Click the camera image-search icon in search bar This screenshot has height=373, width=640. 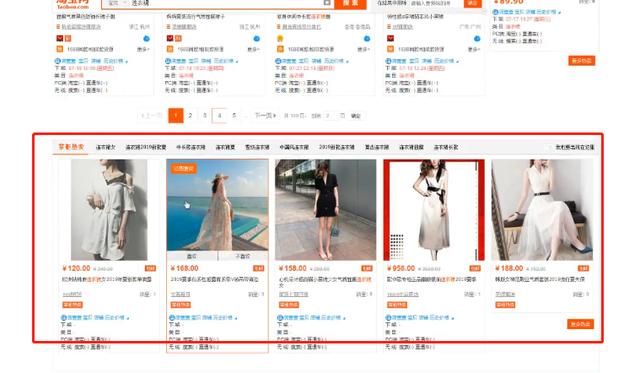point(327,2)
